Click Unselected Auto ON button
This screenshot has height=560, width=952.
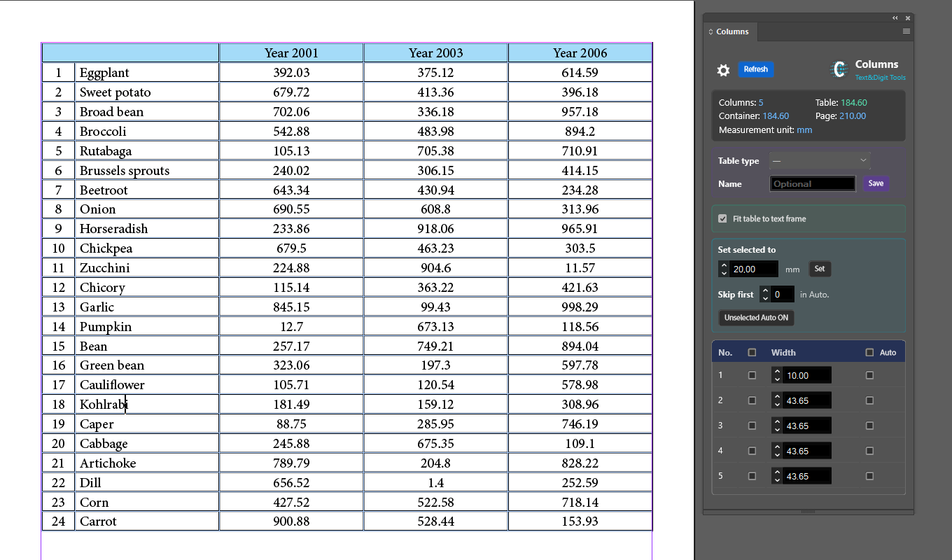click(756, 318)
